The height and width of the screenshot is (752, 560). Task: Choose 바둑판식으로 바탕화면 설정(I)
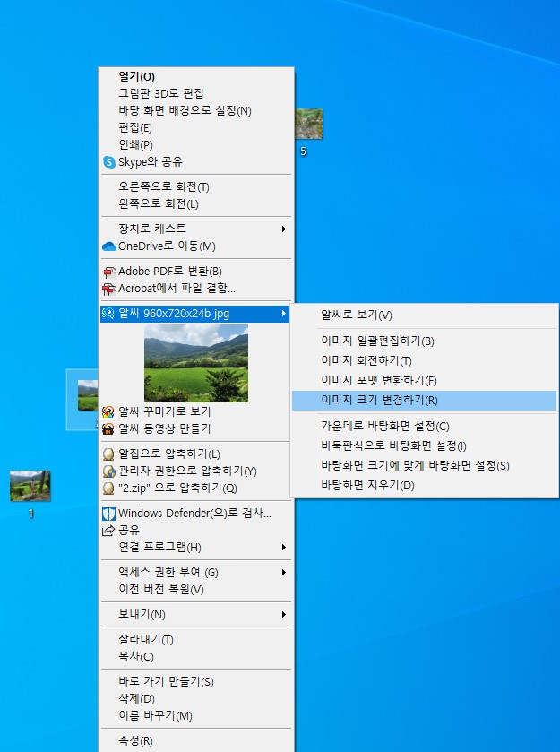click(425, 446)
